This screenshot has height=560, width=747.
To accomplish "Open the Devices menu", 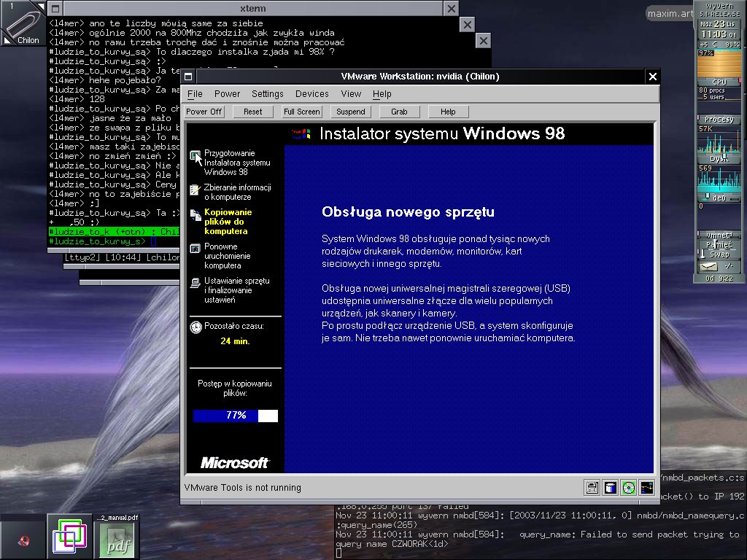I will 312,94.
